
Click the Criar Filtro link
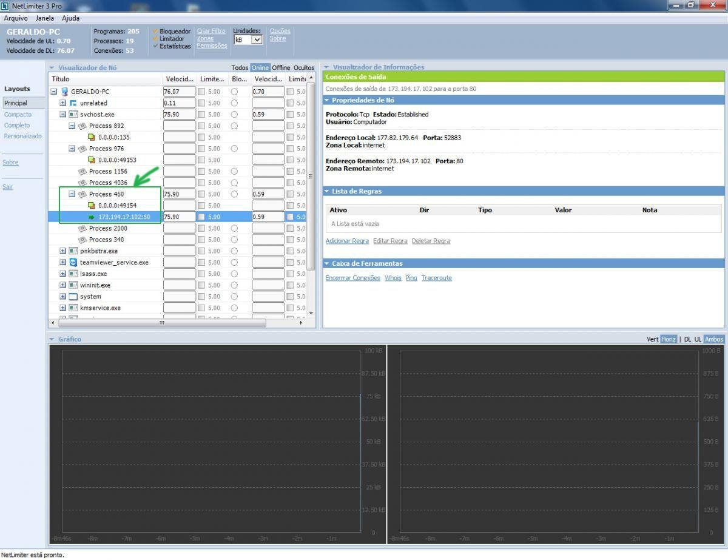pyautogui.click(x=211, y=31)
